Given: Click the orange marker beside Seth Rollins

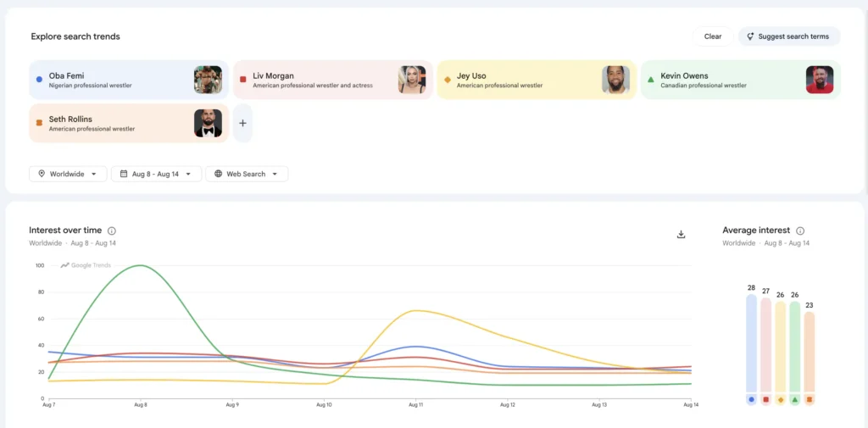Looking at the screenshot, I should coord(39,123).
